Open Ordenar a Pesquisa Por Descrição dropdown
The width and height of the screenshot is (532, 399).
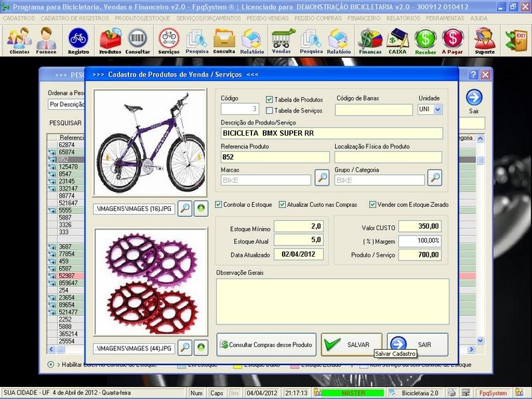tap(67, 104)
